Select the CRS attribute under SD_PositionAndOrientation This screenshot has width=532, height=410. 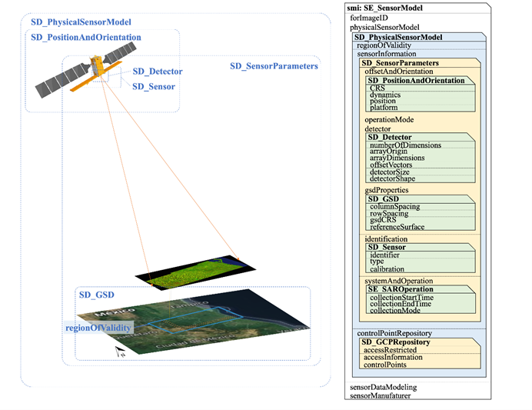pyautogui.click(x=377, y=88)
